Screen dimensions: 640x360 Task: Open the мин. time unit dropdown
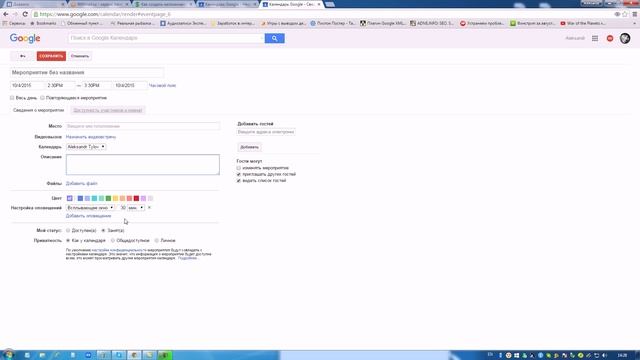pos(136,208)
